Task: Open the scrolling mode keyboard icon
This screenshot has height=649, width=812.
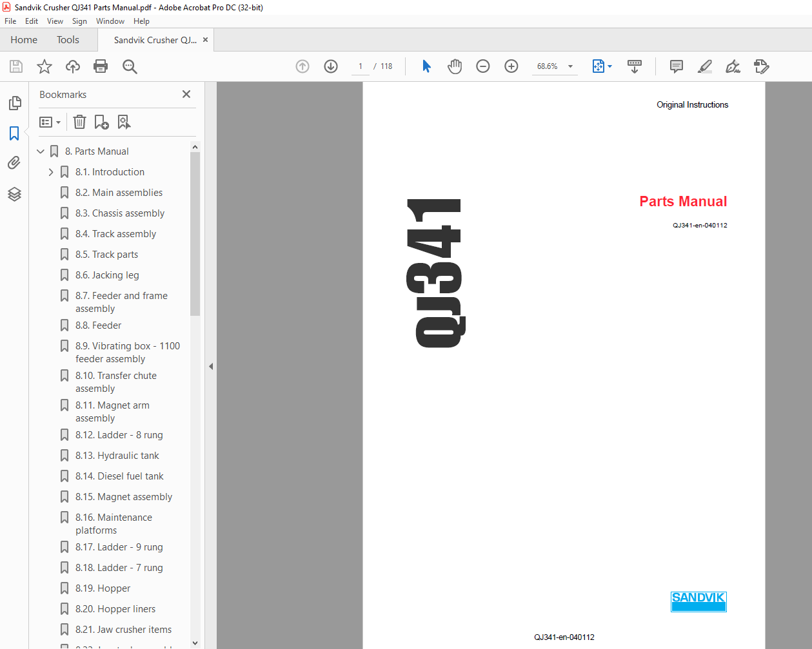Action: coord(635,66)
